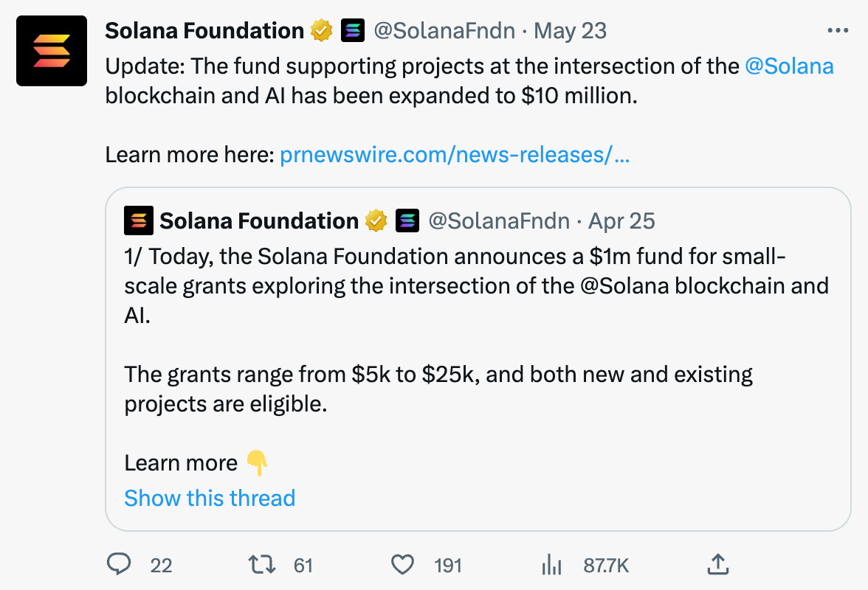Open the prnewswire.com news release link

pyautogui.click(x=455, y=155)
